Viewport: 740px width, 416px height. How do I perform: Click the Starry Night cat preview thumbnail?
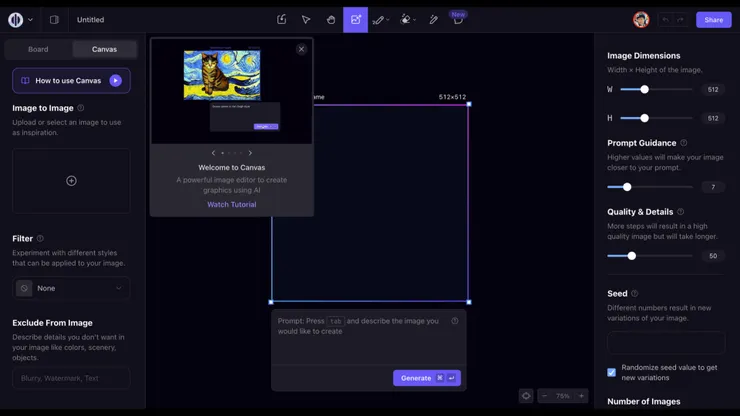(222, 75)
